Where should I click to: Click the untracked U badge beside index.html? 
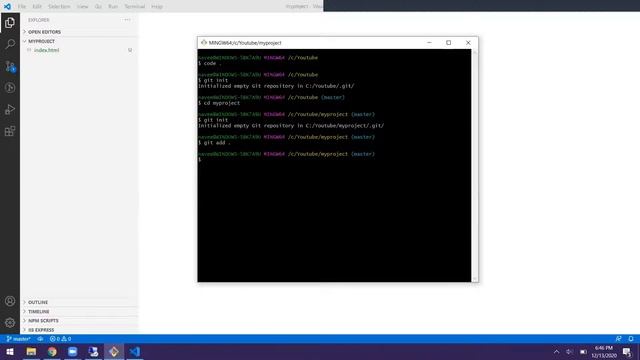click(130, 50)
